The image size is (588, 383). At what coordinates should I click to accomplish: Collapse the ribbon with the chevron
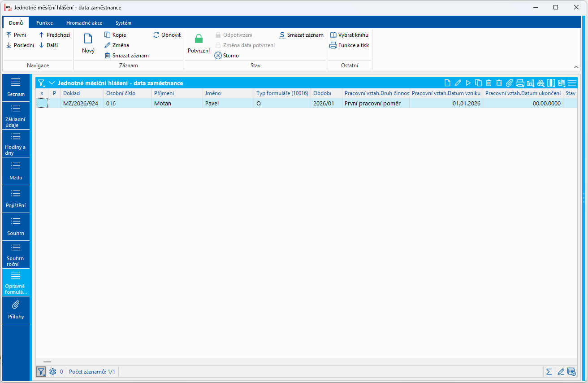pos(576,66)
